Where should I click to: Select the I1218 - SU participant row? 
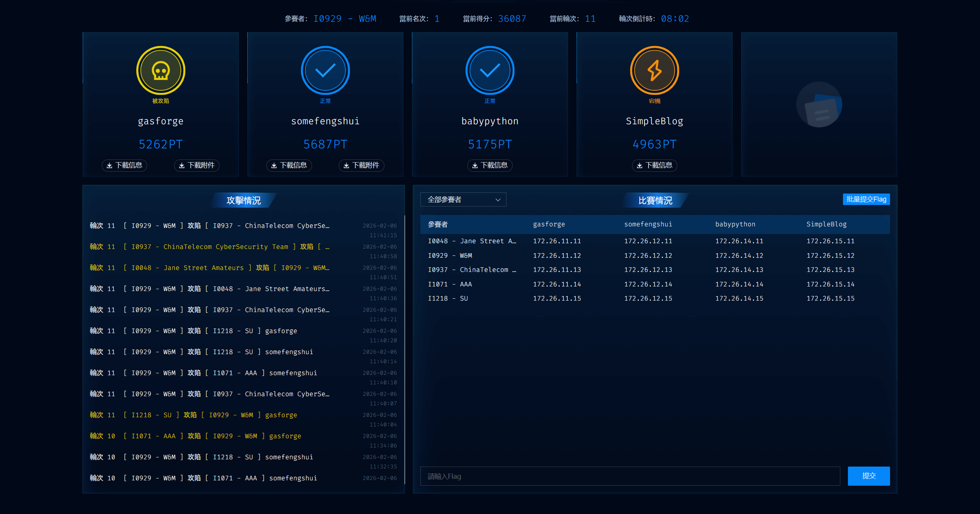coord(448,298)
